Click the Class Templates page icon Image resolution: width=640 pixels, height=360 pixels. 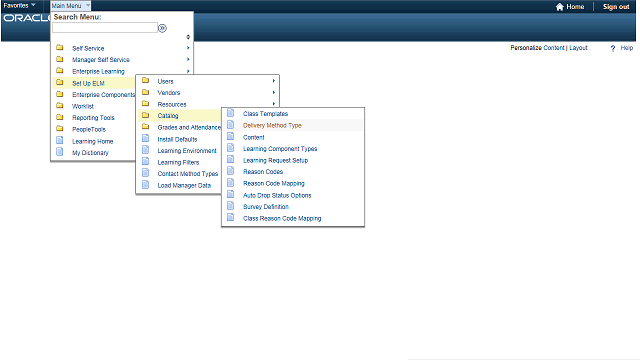(x=231, y=113)
